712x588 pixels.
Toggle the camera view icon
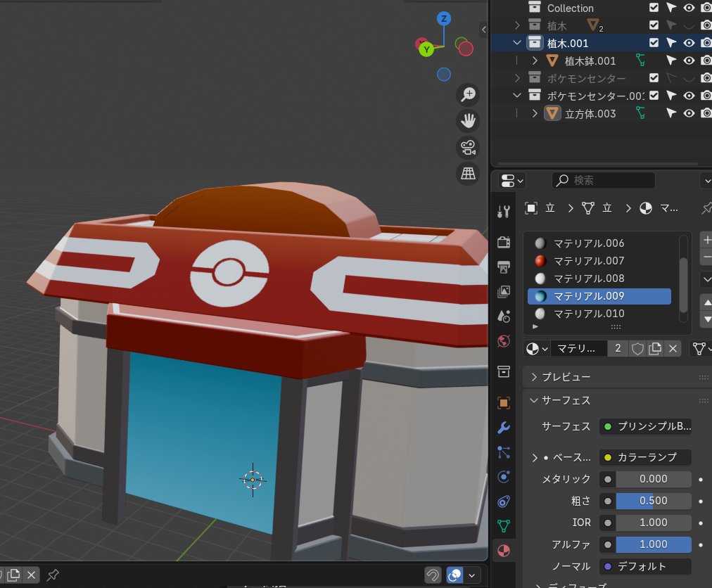(x=468, y=147)
